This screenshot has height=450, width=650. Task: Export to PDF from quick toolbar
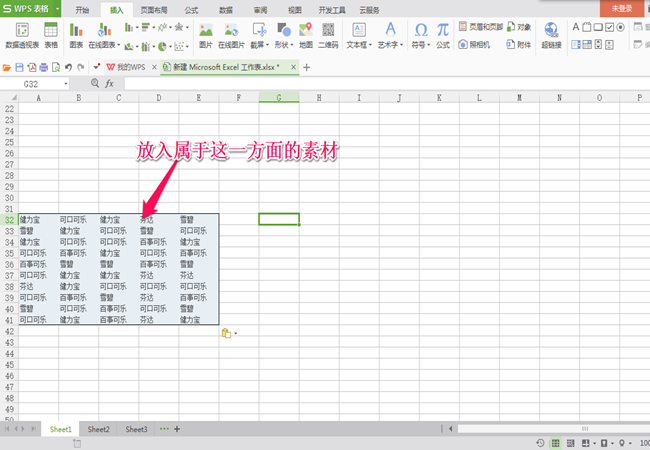tap(32, 67)
